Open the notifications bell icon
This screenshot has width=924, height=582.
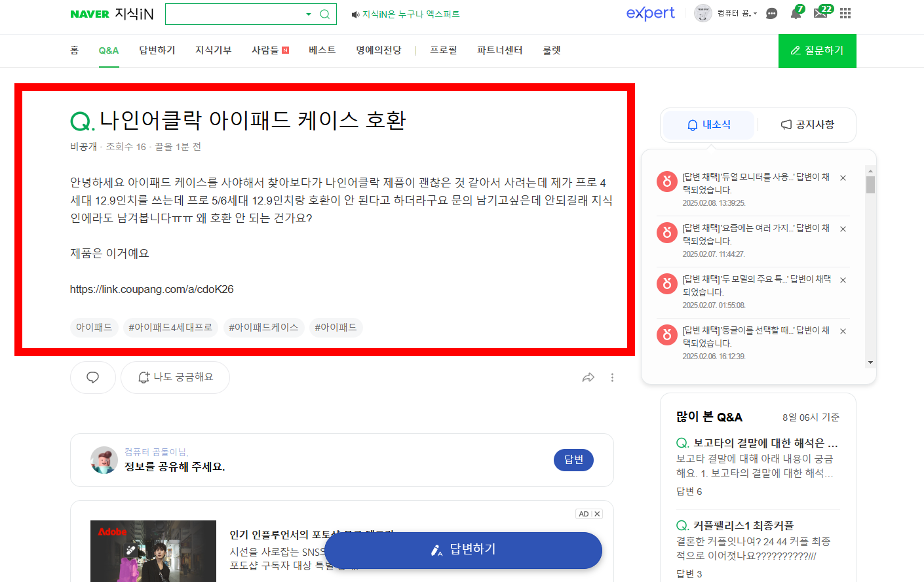pos(796,13)
